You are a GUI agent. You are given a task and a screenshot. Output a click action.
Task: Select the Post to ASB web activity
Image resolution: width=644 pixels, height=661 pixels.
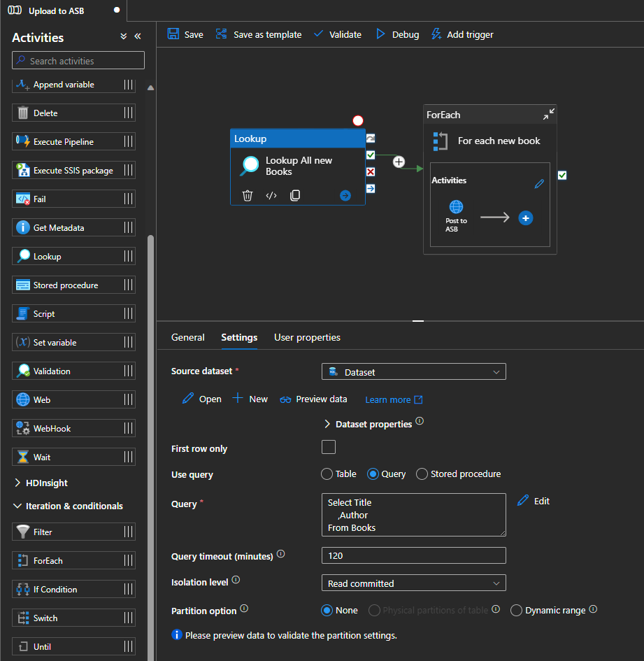point(456,207)
